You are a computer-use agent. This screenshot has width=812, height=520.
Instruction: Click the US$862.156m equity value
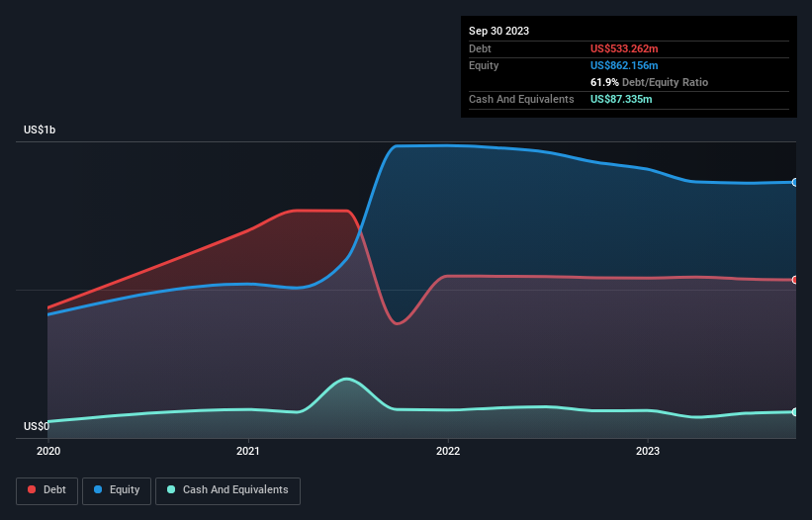coord(624,65)
